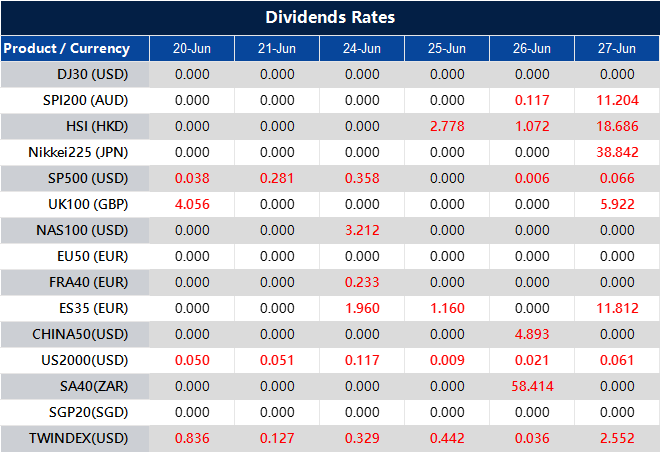Viewport: 660px width, 452px height.
Task: Click the 38.842 Nikkei225 dividend value
Action: click(616, 152)
